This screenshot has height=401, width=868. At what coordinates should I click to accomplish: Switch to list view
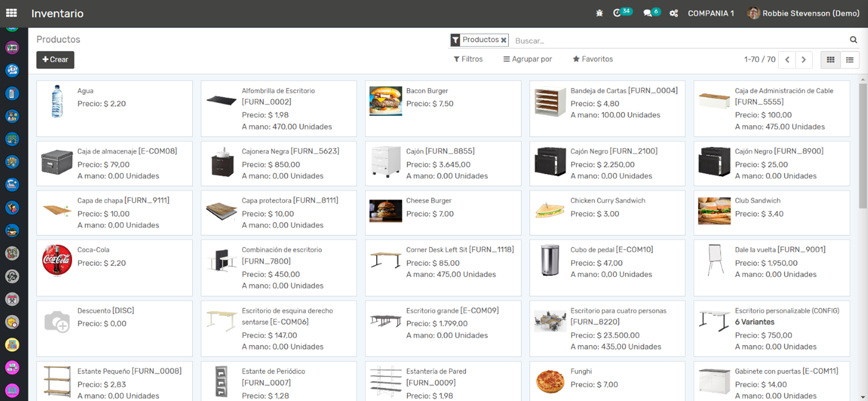click(850, 59)
